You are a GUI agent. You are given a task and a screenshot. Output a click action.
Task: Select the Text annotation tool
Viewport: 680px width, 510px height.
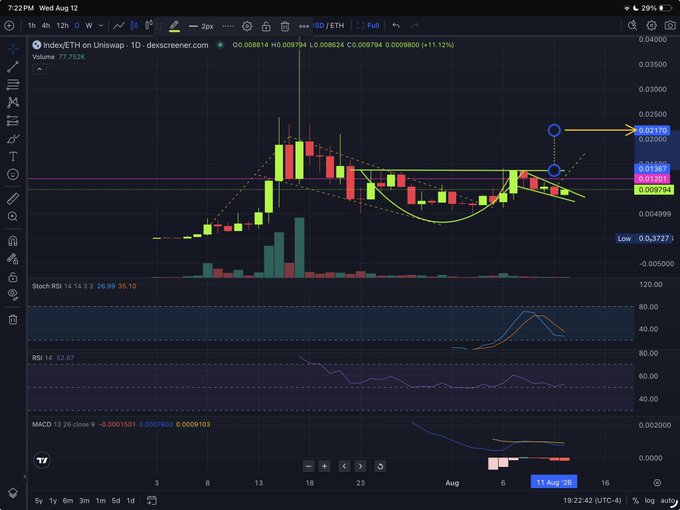pyautogui.click(x=13, y=157)
